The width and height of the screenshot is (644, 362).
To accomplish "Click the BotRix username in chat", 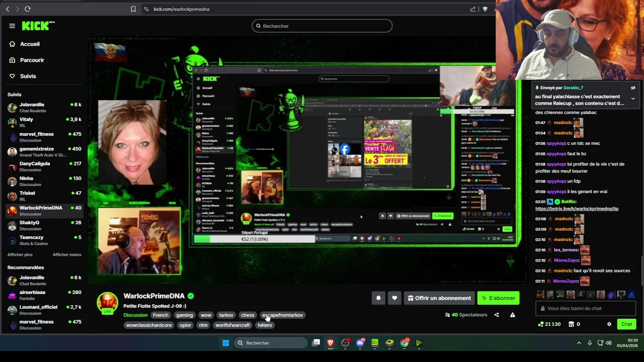I will click(x=569, y=202).
